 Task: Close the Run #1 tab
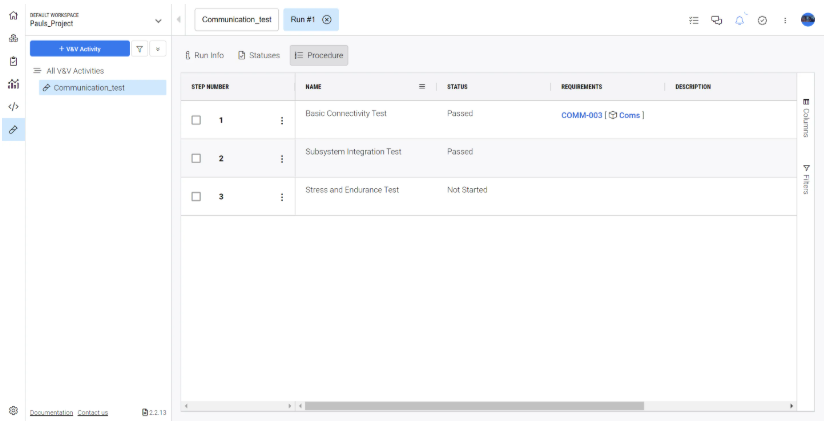pyautogui.click(x=327, y=20)
